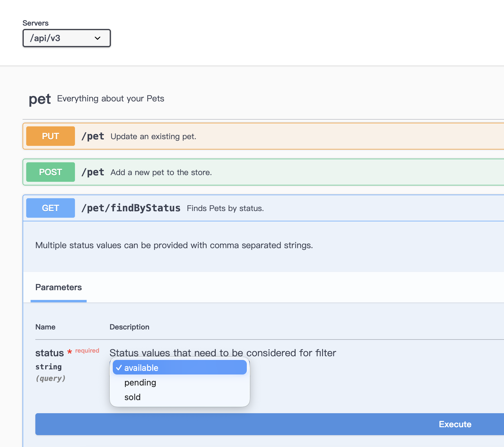Pick 'sold' in the status dropdown list

[x=133, y=397]
